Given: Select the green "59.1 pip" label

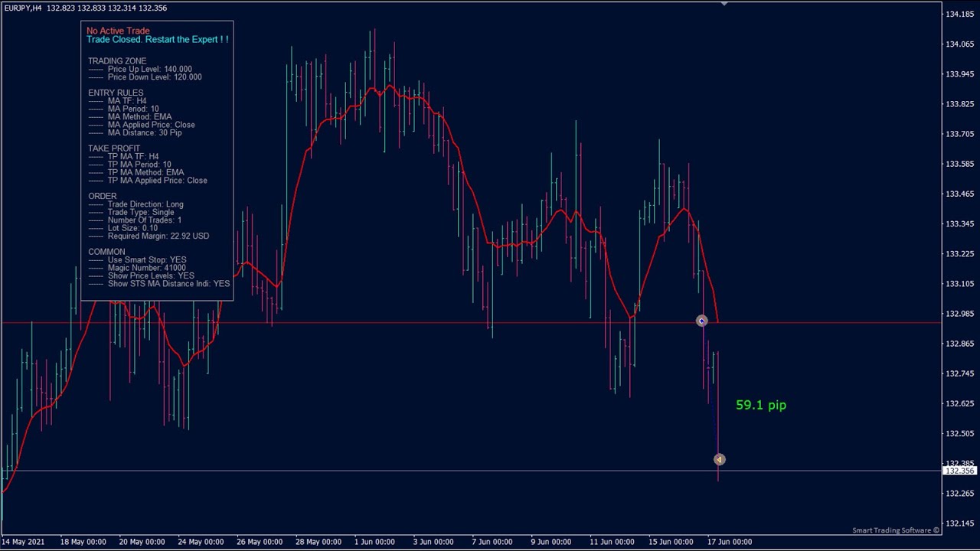Looking at the screenshot, I should [x=761, y=405].
